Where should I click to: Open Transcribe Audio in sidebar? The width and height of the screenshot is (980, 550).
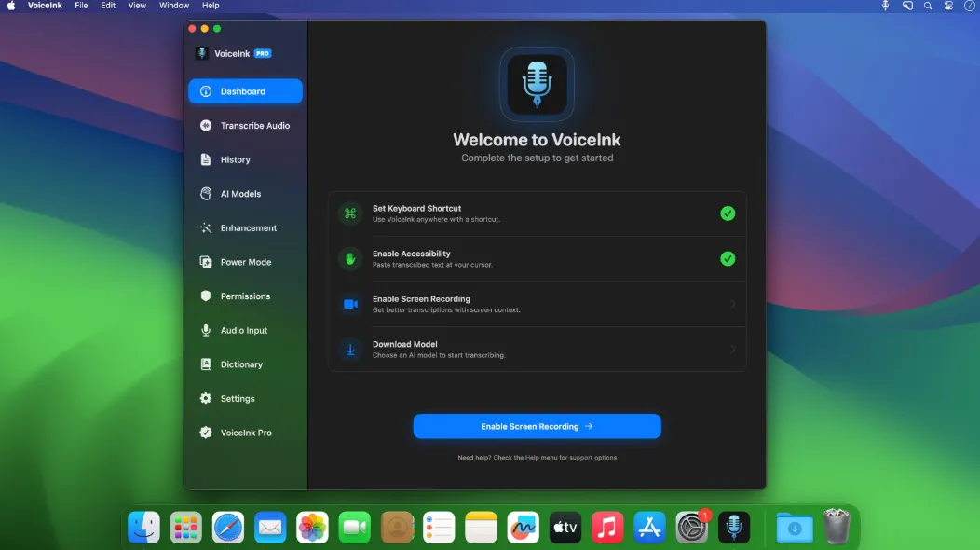point(245,126)
